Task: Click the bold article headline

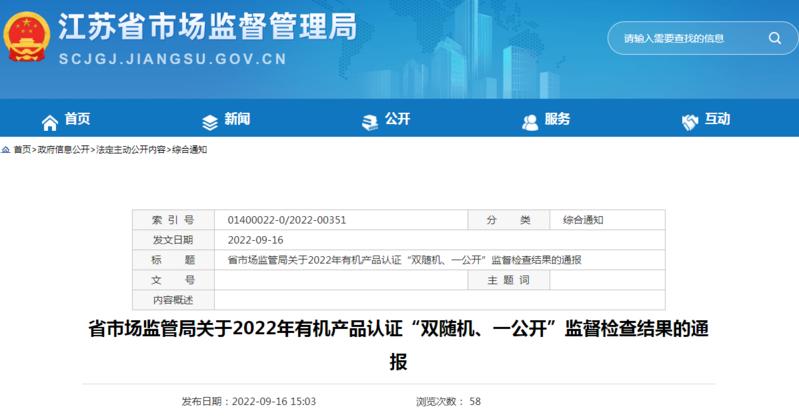Action: pyautogui.click(x=398, y=345)
